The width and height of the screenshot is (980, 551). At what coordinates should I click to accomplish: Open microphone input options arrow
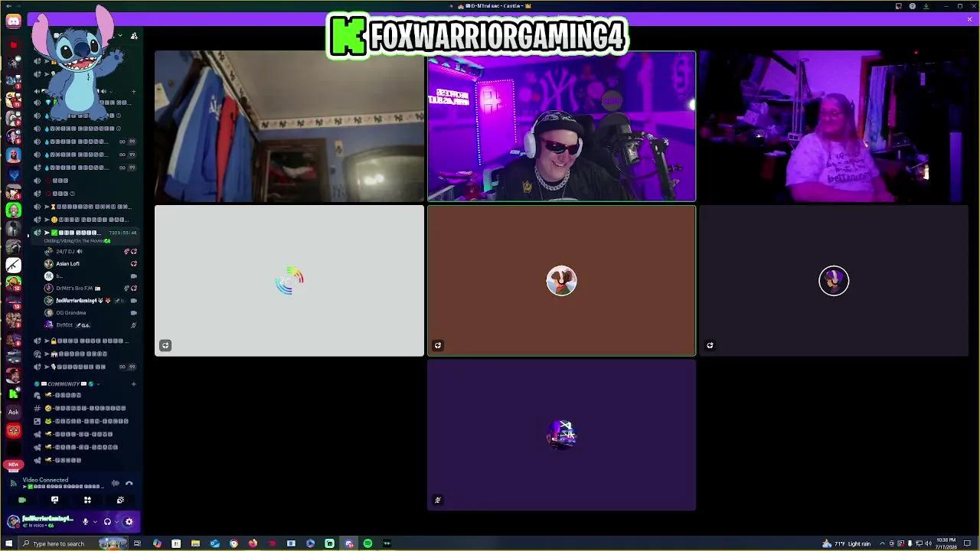click(x=95, y=522)
